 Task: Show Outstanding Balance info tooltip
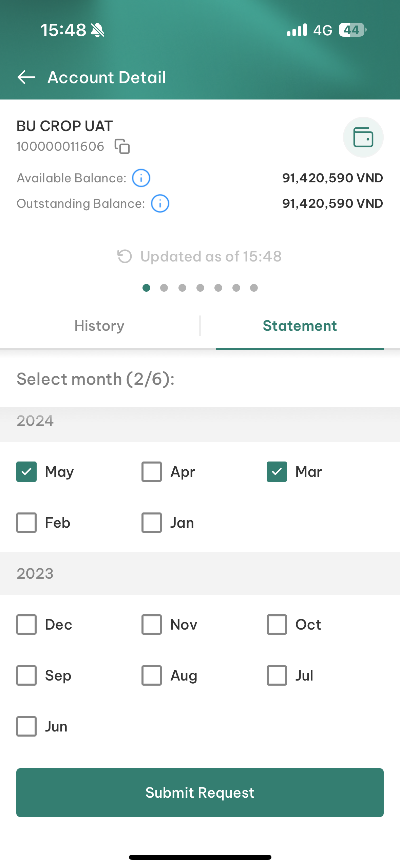coord(160,203)
